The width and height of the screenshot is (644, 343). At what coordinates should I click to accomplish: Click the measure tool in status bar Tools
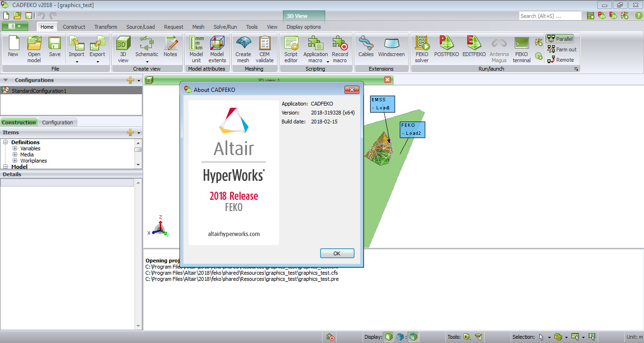click(479, 337)
